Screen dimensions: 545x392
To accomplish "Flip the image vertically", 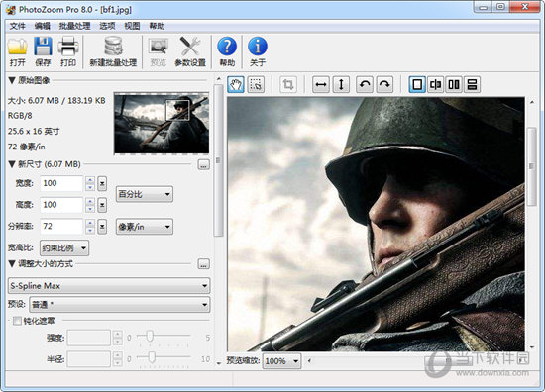I will click(341, 84).
